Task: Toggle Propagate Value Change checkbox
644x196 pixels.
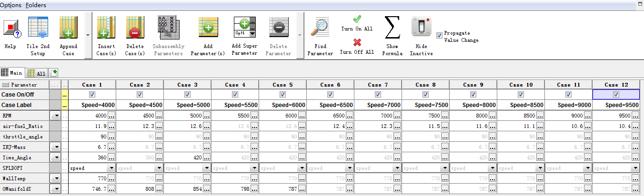Action: pyautogui.click(x=439, y=35)
